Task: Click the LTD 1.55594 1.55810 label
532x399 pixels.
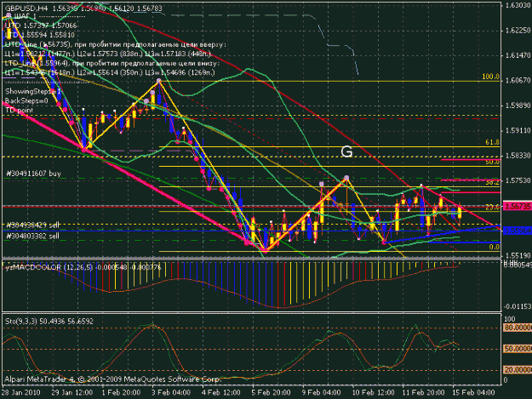Action: [x=40, y=35]
